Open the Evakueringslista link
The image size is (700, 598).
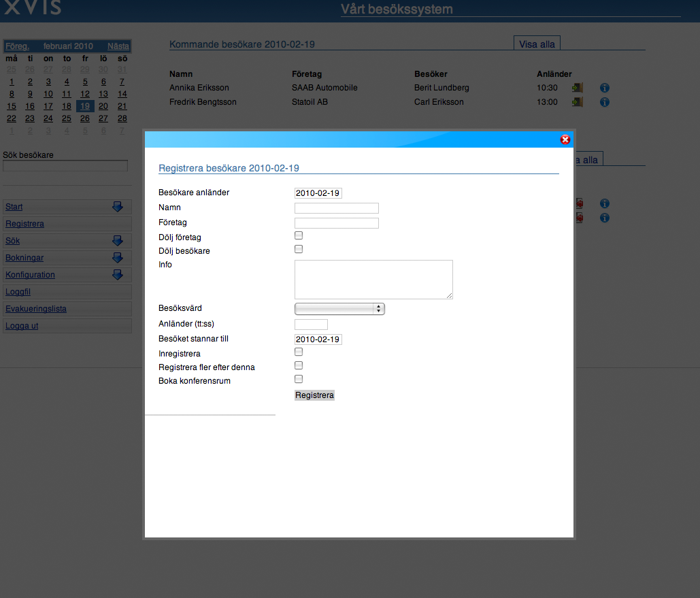[x=35, y=309]
